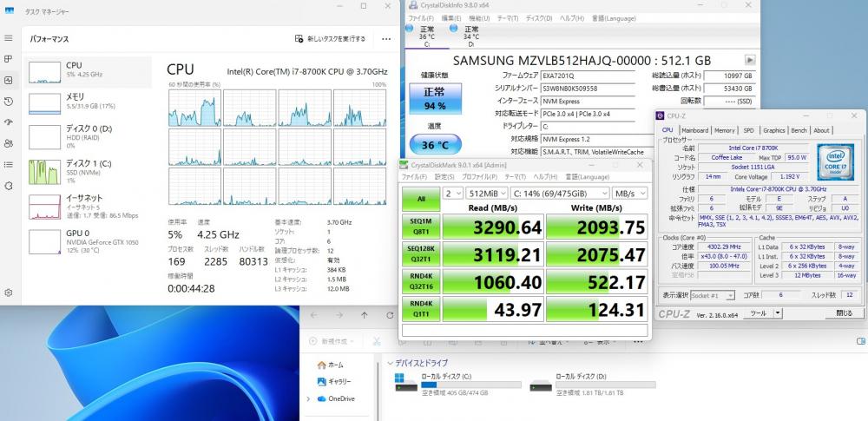This screenshot has width=868, height=421.
Task: Open ギャラリー in Explorer navigation pane
Action: [334, 382]
